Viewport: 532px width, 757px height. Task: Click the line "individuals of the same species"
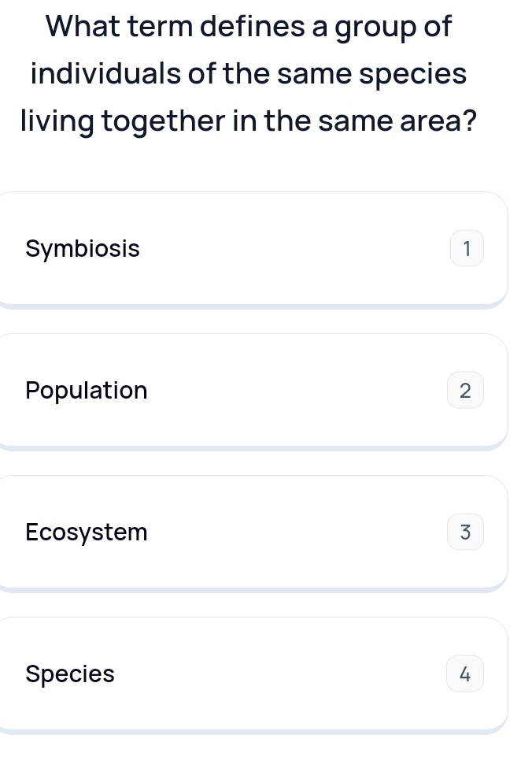(249, 74)
